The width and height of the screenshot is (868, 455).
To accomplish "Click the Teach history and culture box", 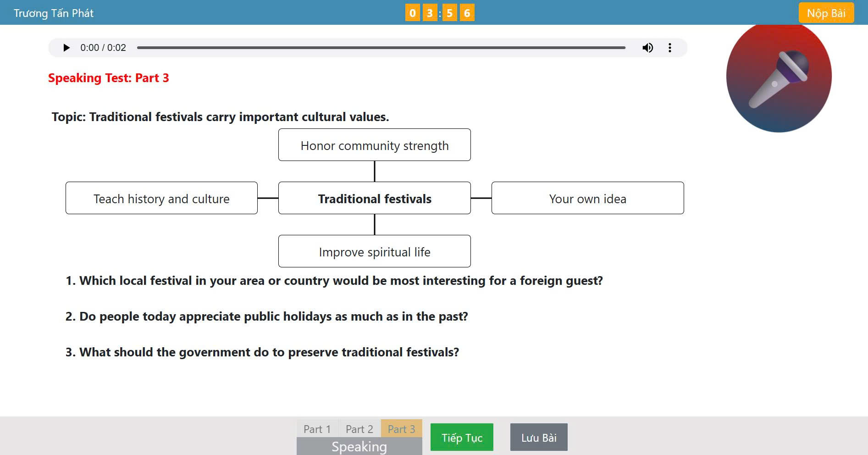I will pos(161,199).
